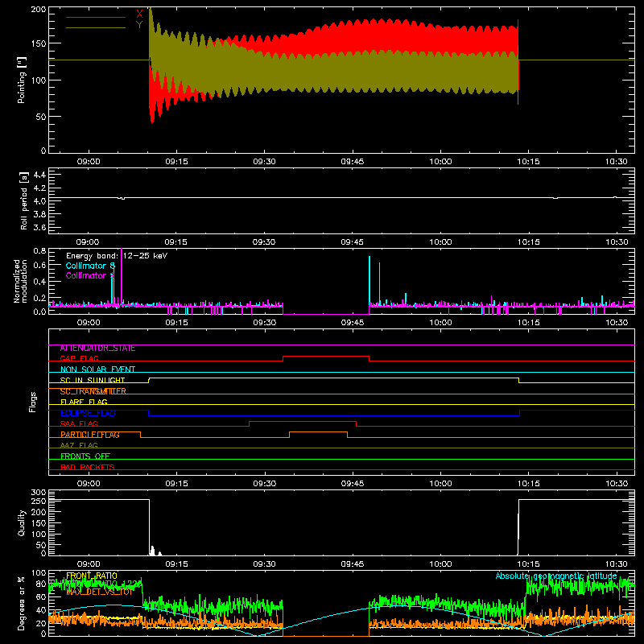Click the 100 tick on Degrees axis

tap(38, 573)
